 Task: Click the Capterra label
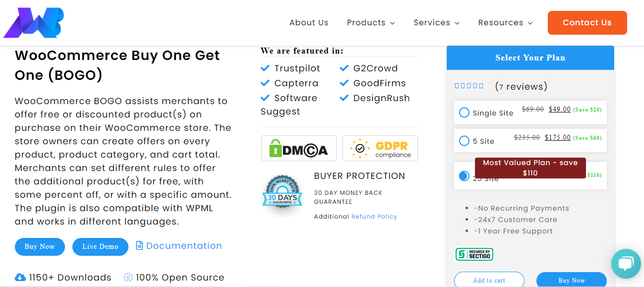point(296,83)
